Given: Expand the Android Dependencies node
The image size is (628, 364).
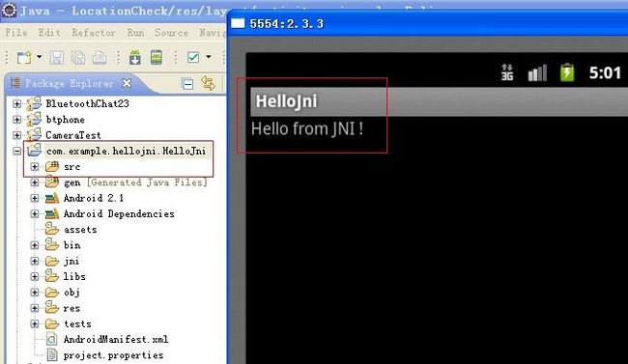Looking at the screenshot, I should 35,214.
